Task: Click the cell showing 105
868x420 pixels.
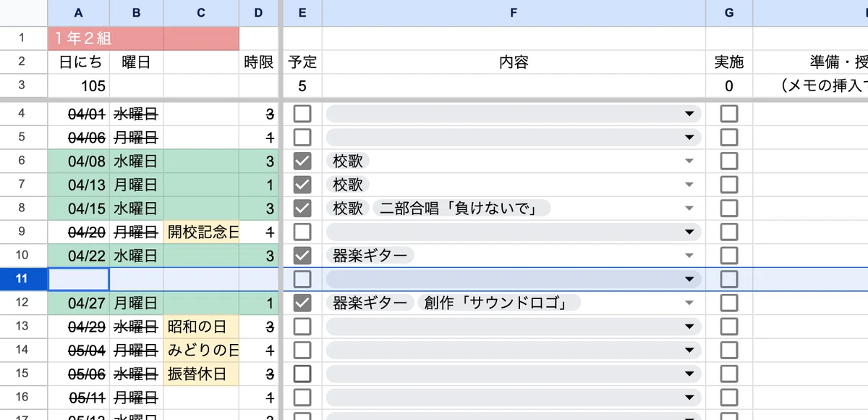Action: coord(78,85)
